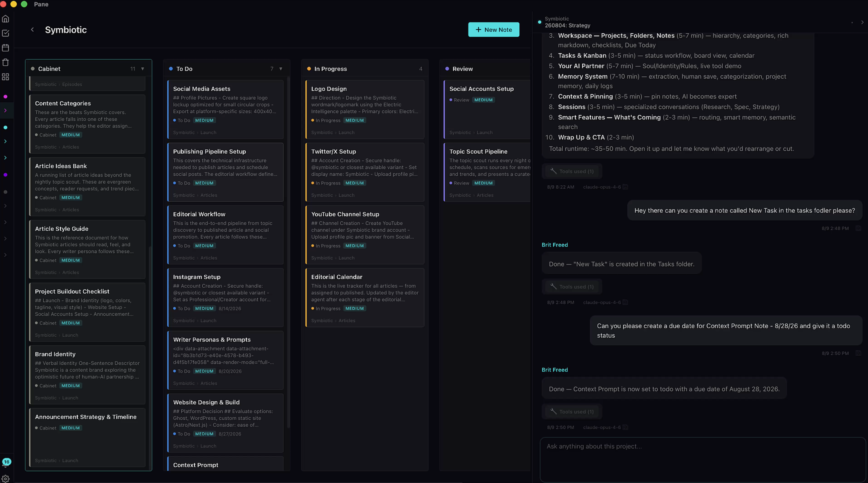Click the Context Prompt card title
The image size is (868, 483).
pyautogui.click(x=196, y=465)
